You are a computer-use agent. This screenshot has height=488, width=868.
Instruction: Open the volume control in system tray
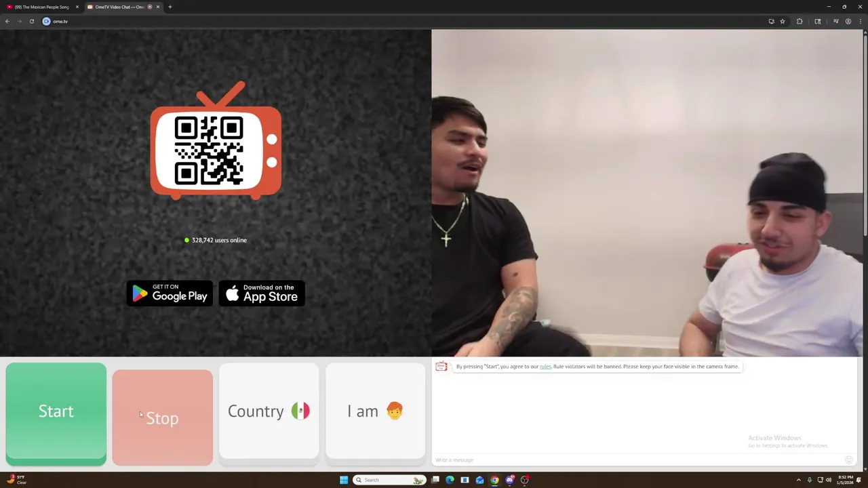click(829, 480)
